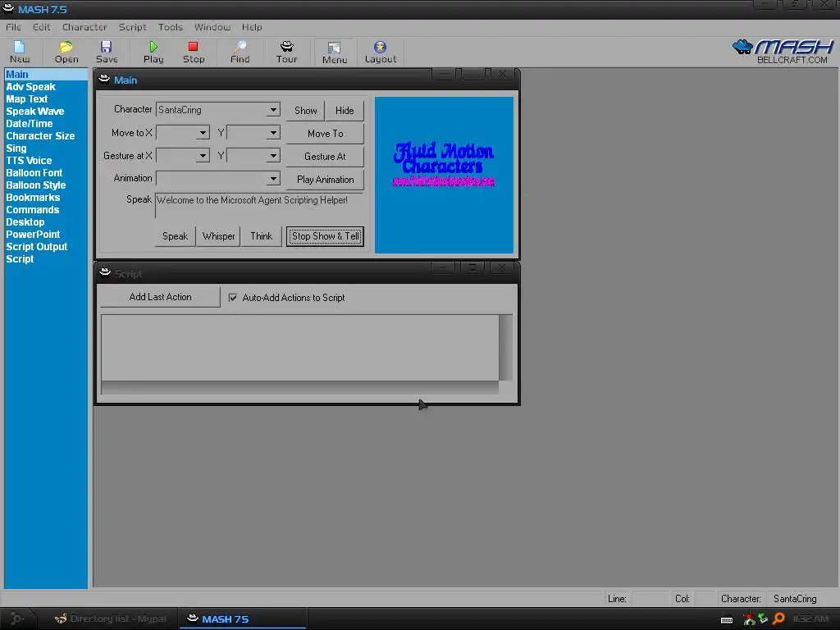Image resolution: width=840 pixels, height=630 pixels.
Task: Click the Start button on the taskbar
Action: [x=17, y=619]
